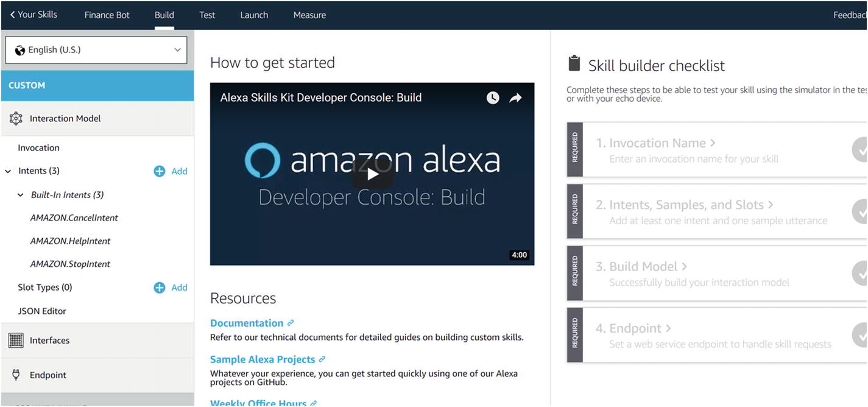
Task: Click the Watch Later clock icon on video
Action: click(493, 97)
